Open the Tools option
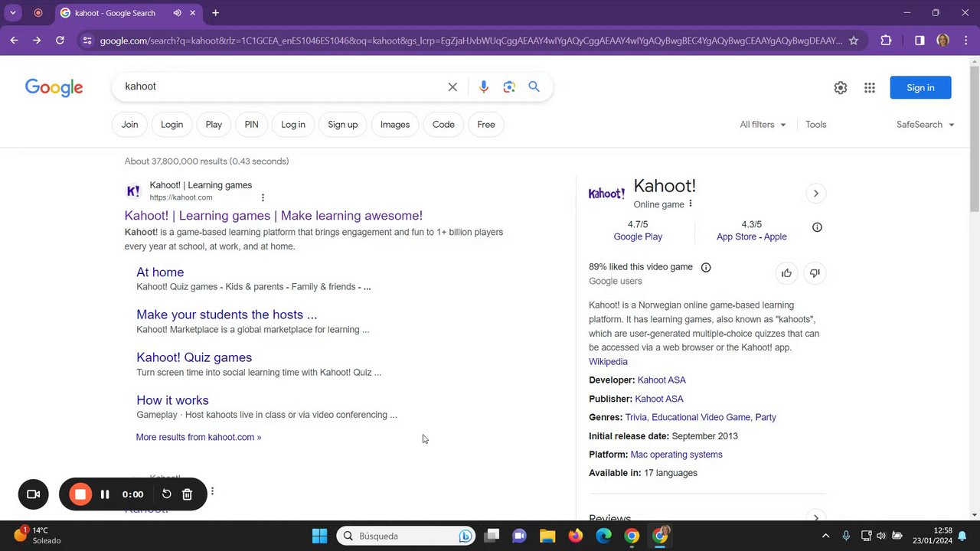980x551 pixels. pyautogui.click(x=815, y=125)
